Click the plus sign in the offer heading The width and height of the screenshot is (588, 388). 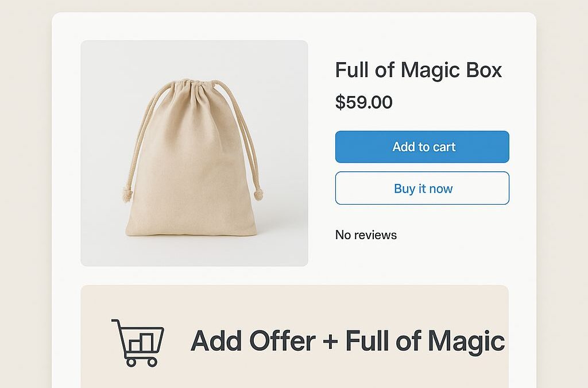pos(330,342)
